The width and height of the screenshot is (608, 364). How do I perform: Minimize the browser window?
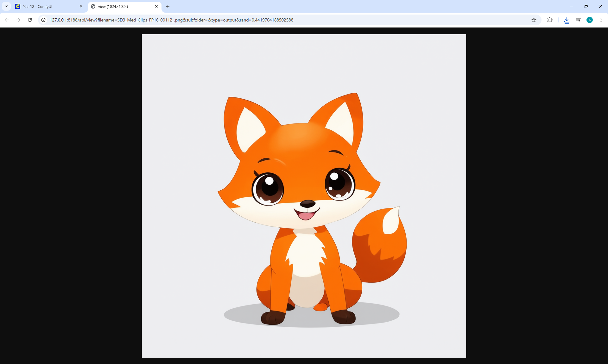coord(572,6)
